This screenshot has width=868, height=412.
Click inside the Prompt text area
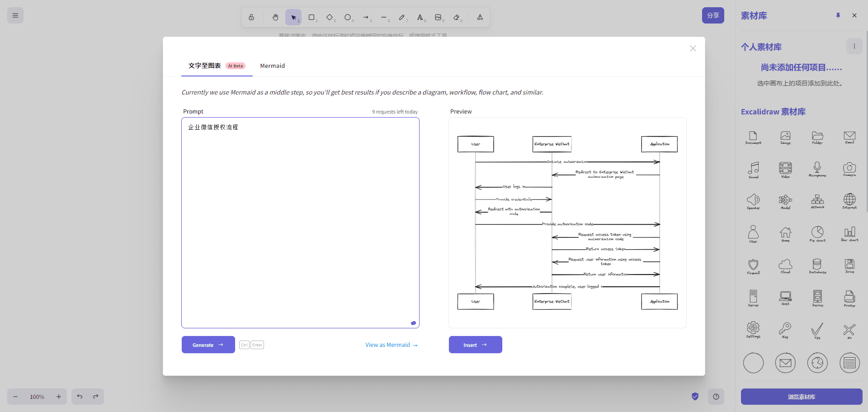300,223
